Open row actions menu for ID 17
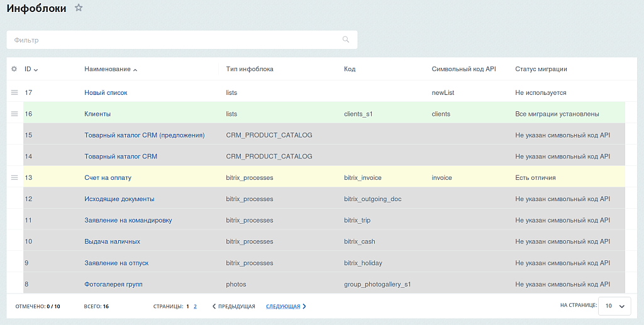Screen dimensions: 644x325 [x=14, y=92]
